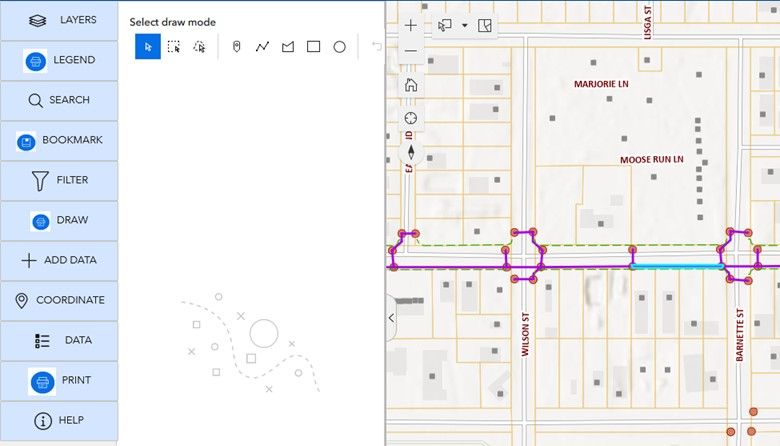Screen dimensions: 780x446
Task: Open the Bookmark panel
Action: click(59, 141)
